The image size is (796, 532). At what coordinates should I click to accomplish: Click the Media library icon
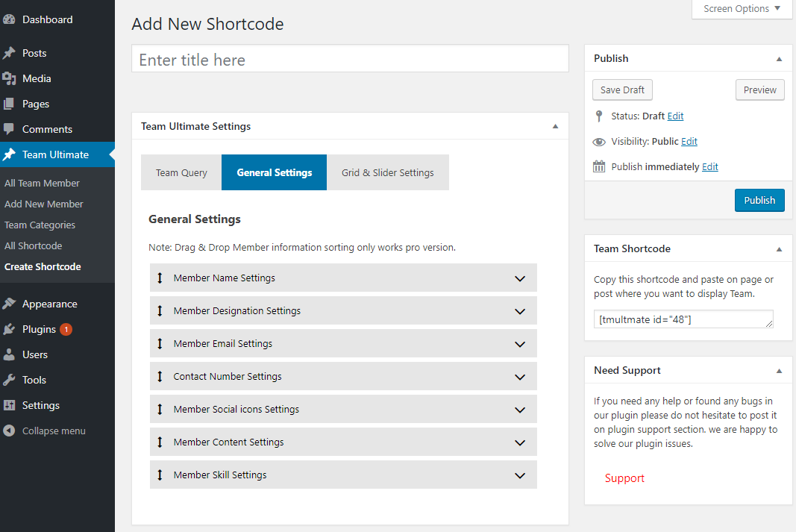click(x=9, y=78)
